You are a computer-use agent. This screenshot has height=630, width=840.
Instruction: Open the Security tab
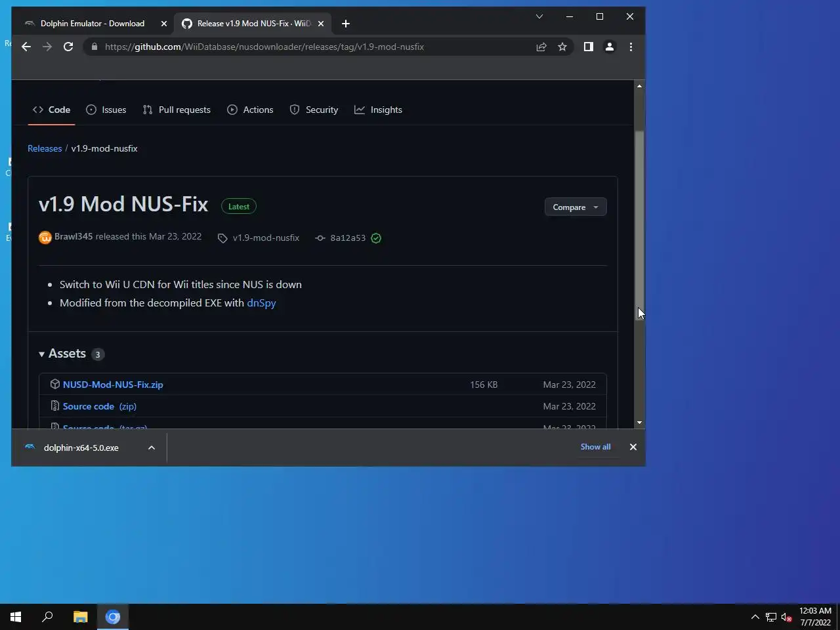[x=314, y=110]
